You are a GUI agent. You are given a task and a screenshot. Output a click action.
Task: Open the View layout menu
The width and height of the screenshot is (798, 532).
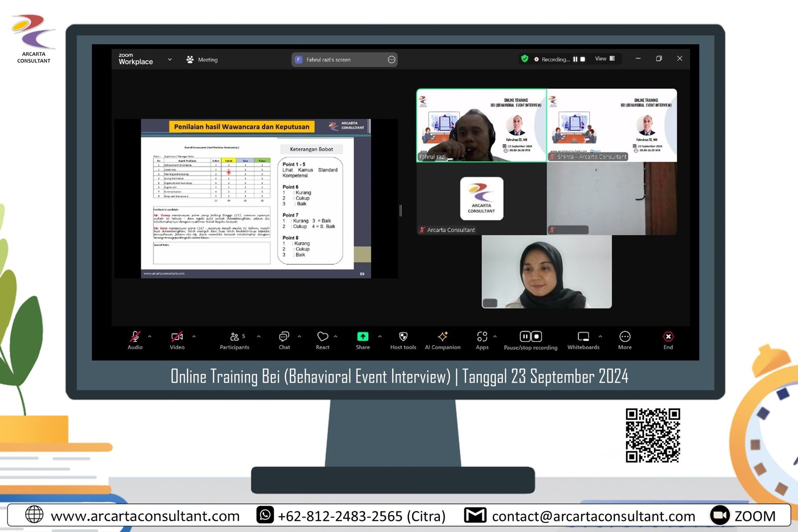[604, 59]
